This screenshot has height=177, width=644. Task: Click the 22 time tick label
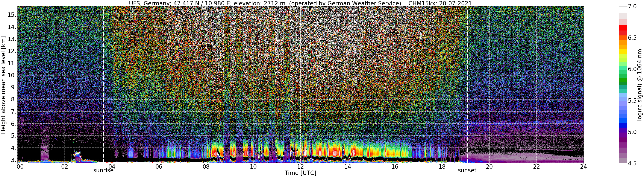click(x=536, y=167)
